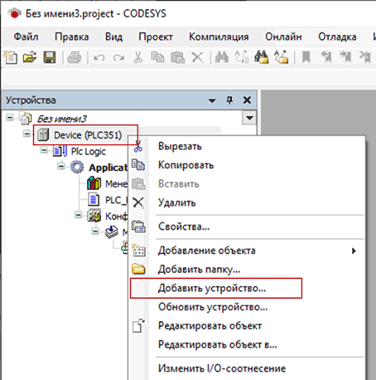Open the Проект menu
Screen dimensions: 376x380
click(156, 36)
